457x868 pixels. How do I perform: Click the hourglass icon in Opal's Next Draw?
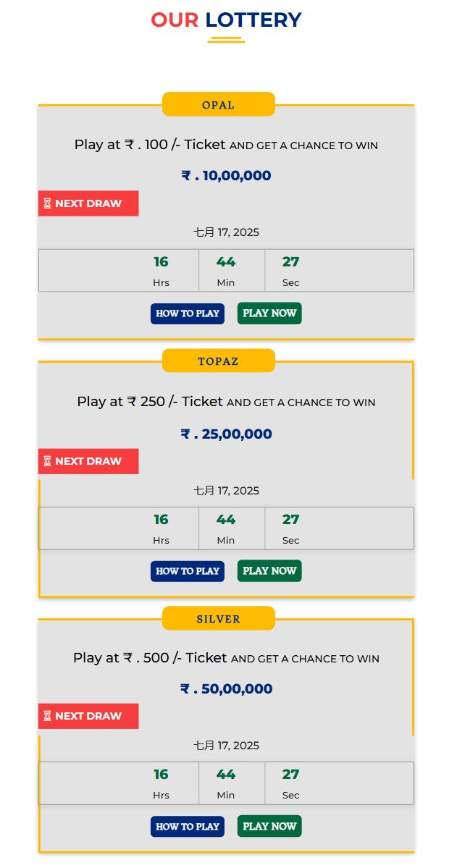point(47,203)
